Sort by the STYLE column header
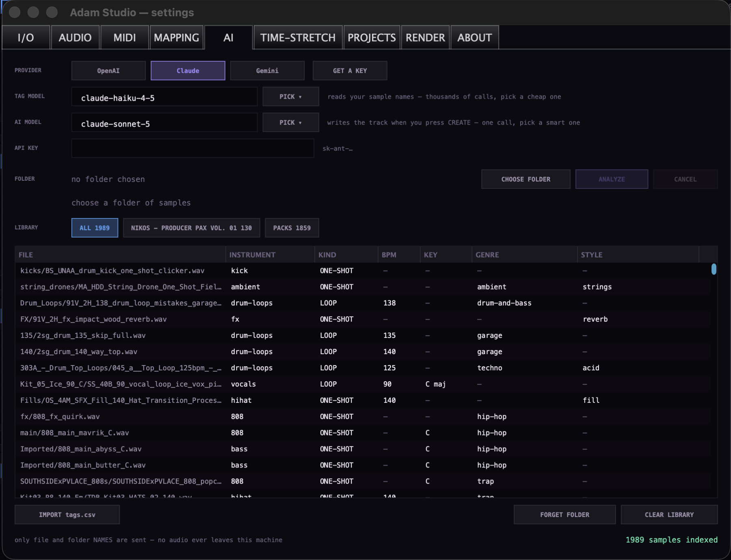This screenshot has width=731, height=560. pos(638,255)
